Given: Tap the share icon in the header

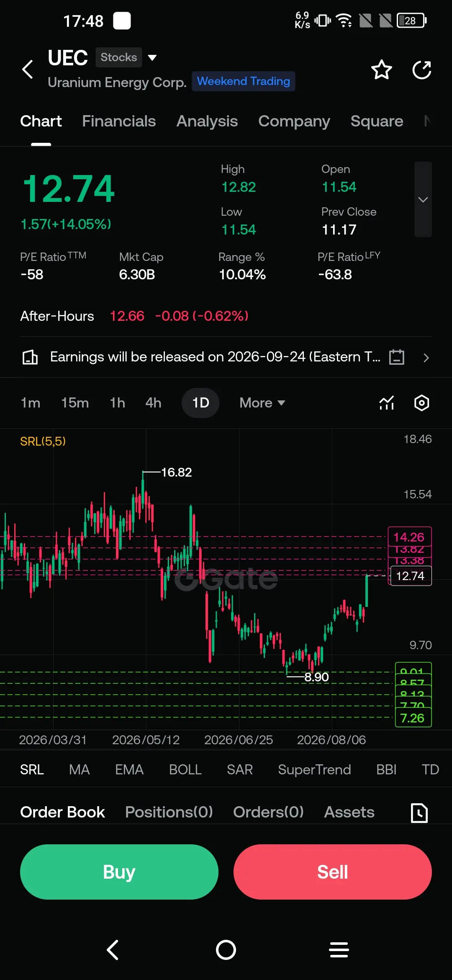Looking at the screenshot, I should pos(422,70).
